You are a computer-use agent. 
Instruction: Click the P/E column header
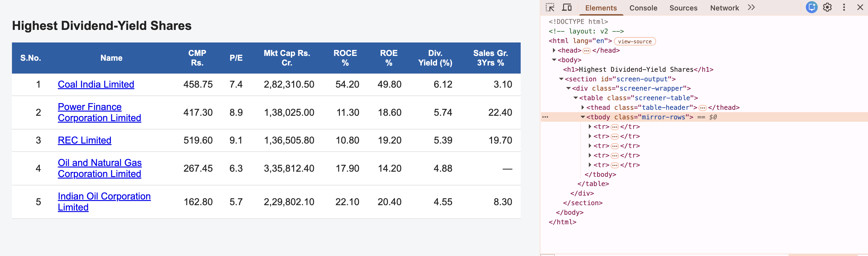click(236, 58)
